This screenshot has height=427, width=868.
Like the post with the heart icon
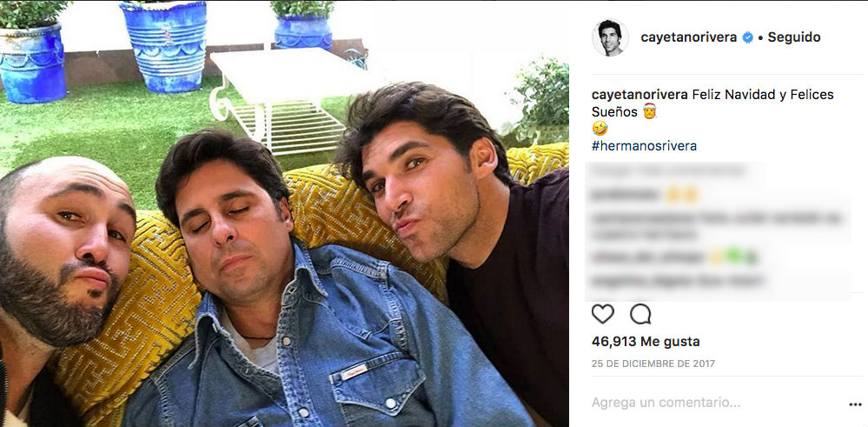(x=603, y=314)
